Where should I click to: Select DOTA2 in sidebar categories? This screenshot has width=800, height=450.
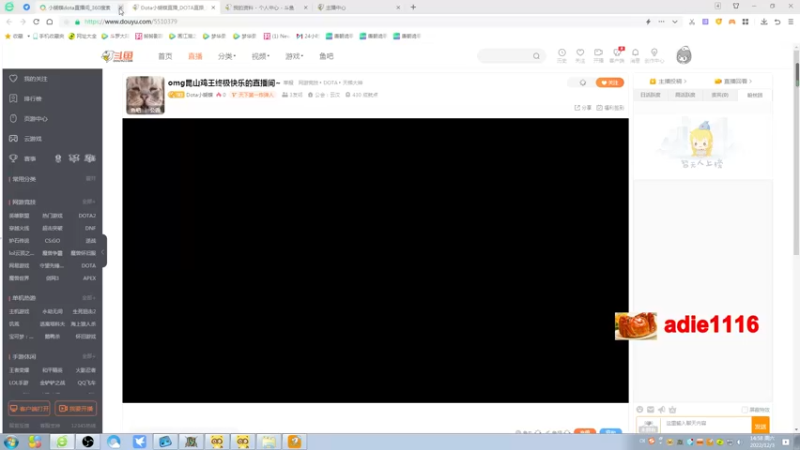click(x=87, y=216)
